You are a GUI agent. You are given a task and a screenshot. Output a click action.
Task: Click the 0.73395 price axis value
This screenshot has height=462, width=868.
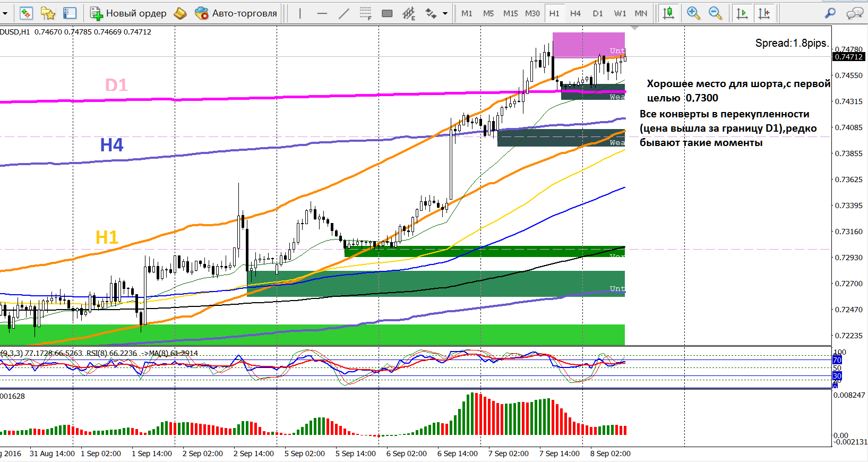point(849,206)
